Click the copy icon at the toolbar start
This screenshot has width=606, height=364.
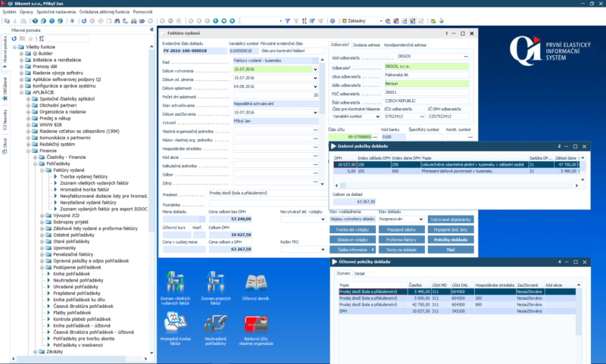[x=7, y=21]
